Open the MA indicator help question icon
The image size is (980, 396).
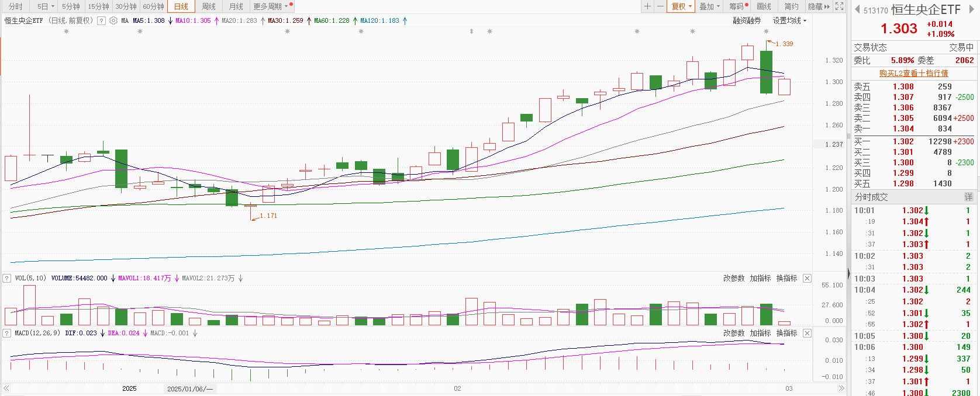click(101, 20)
